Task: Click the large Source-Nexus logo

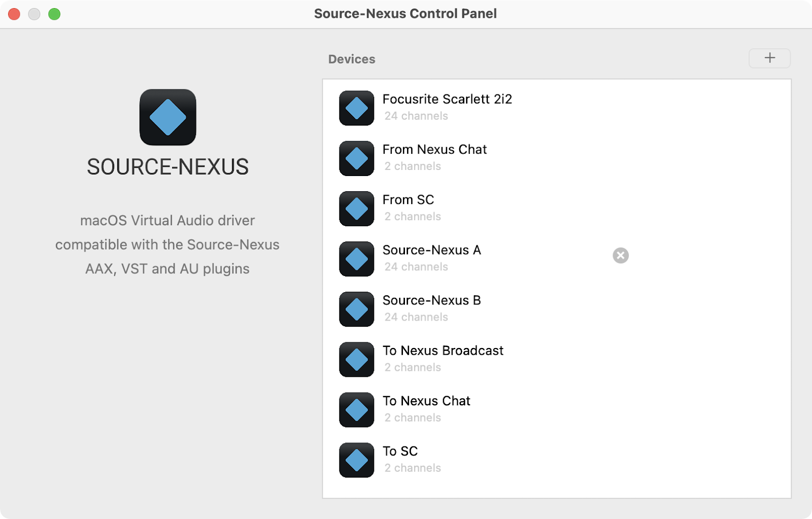Action: 167,117
